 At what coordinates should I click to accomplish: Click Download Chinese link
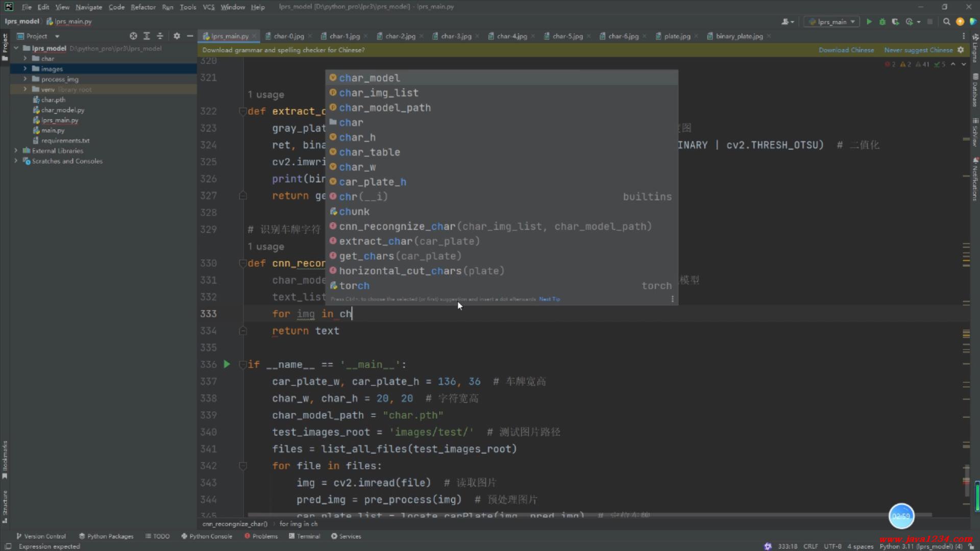(x=846, y=50)
